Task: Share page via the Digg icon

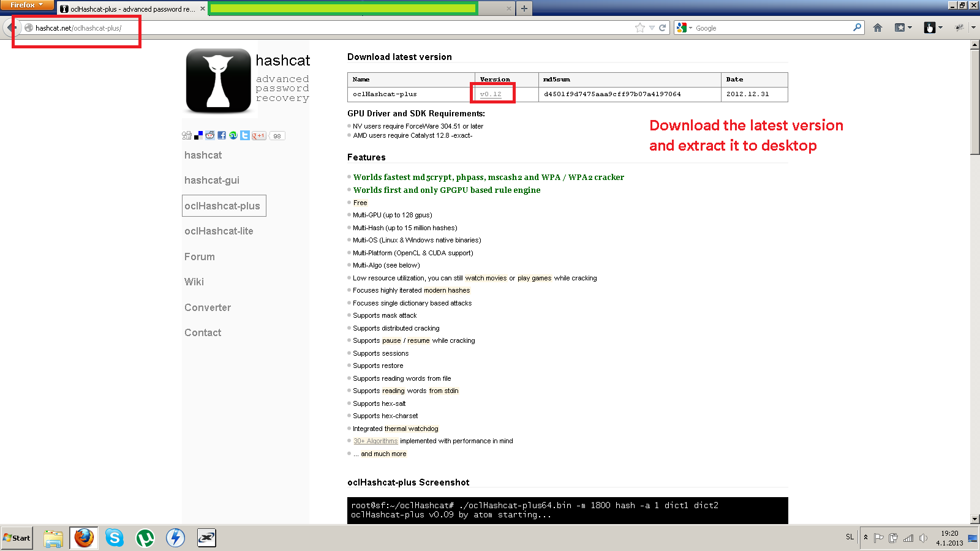Action: point(187,136)
